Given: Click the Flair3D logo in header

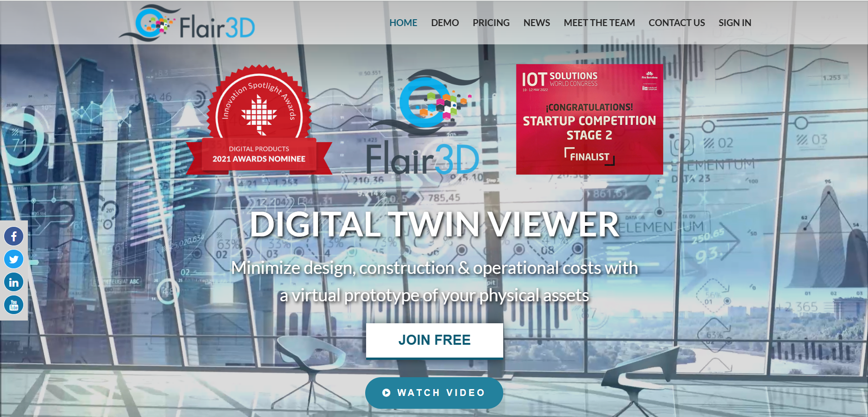Looking at the screenshot, I should pos(187,23).
